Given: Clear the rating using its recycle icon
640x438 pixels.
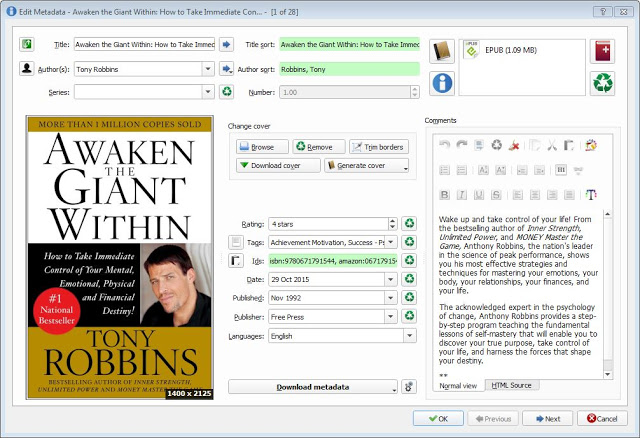Looking at the screenshot, I should point(408,224).
